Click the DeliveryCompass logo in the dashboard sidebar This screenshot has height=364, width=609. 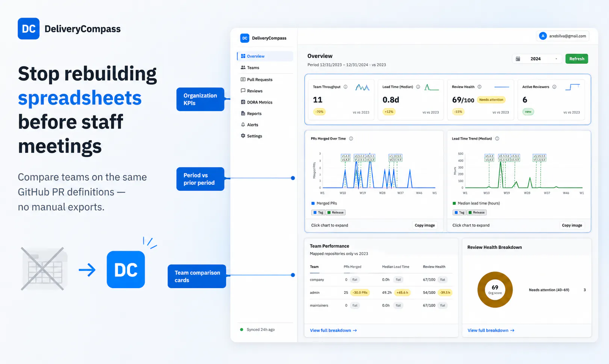click(245, 38)
